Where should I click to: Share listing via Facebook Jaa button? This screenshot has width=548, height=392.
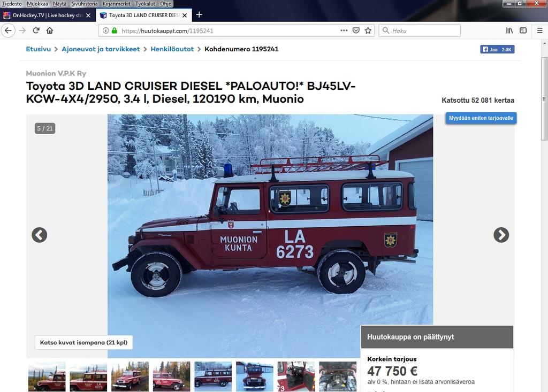click(497, 49)
